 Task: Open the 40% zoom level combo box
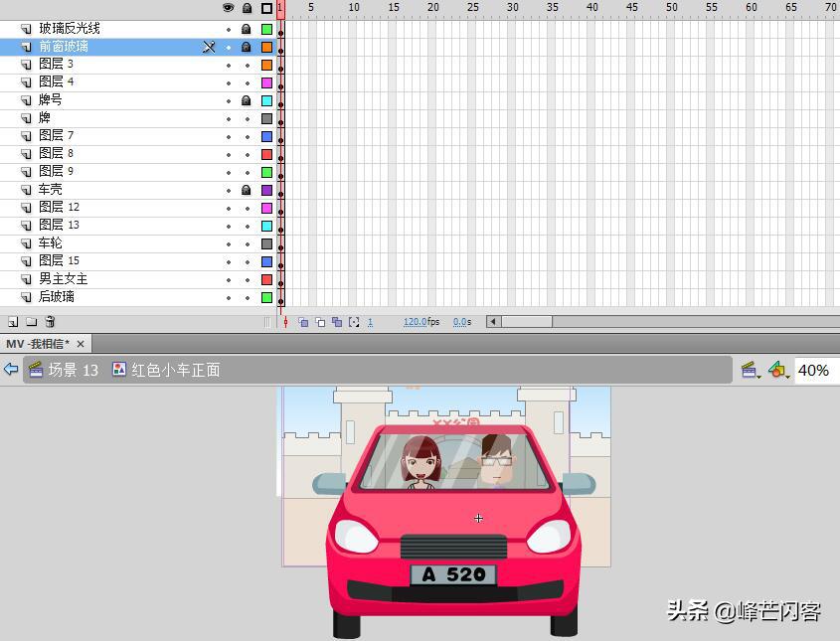pos(814,370)
